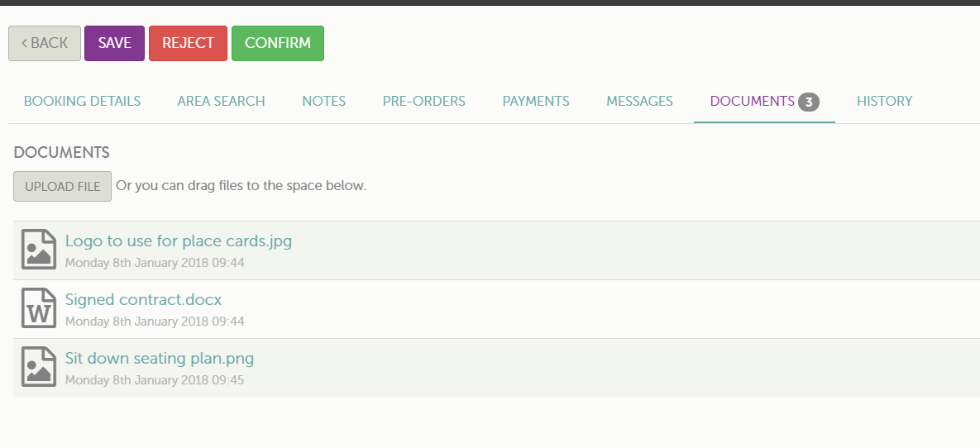Open Logo to use for place cards.jpg
This screenshot has height=448, width=980.
[178, 241]
